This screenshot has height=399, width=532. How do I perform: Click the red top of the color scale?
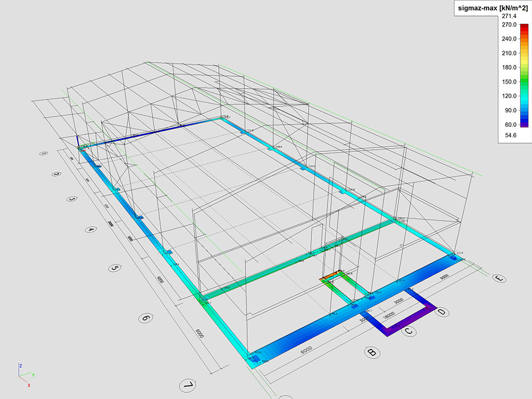[x=524, y=27]
